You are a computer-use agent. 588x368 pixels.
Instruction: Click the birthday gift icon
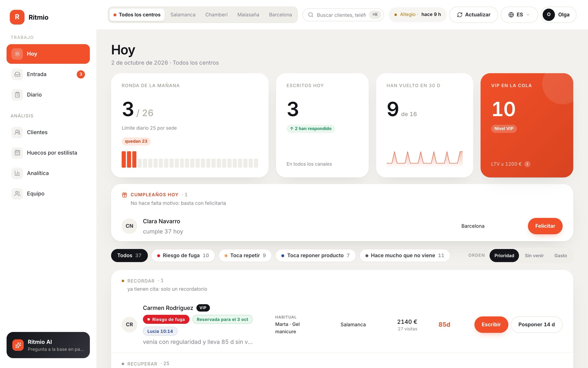click(125, 195)
